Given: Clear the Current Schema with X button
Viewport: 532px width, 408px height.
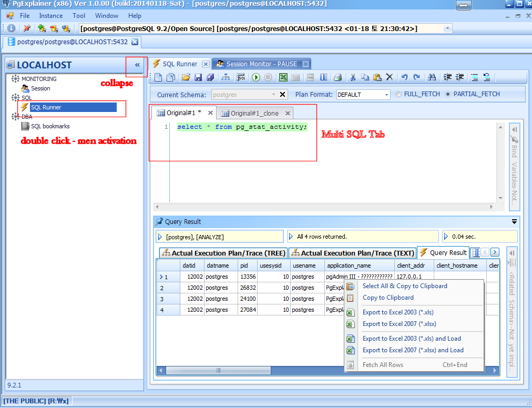Looking at the screenshot, I should (x=282, y=94).
